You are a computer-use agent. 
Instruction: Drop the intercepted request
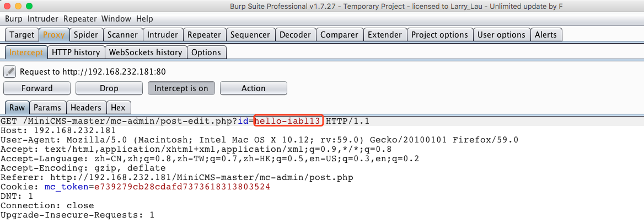pos(109,88)
